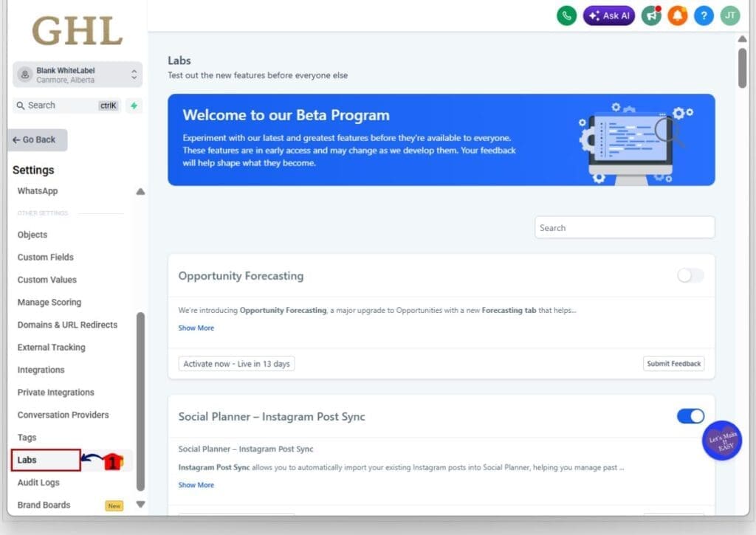Viewport: 756px width, 535px height.
Task: Click the GHL logo
Action: [x=77, y=31]
